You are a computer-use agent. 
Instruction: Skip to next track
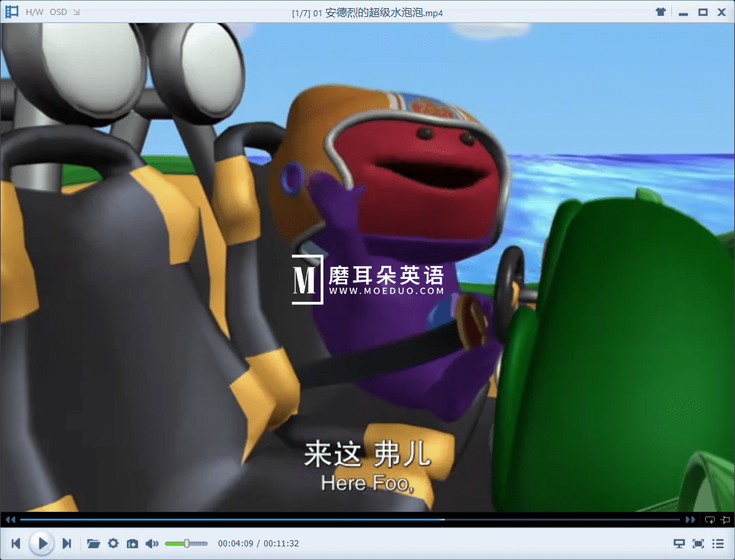pyautogui.click(x=67, y=543)
